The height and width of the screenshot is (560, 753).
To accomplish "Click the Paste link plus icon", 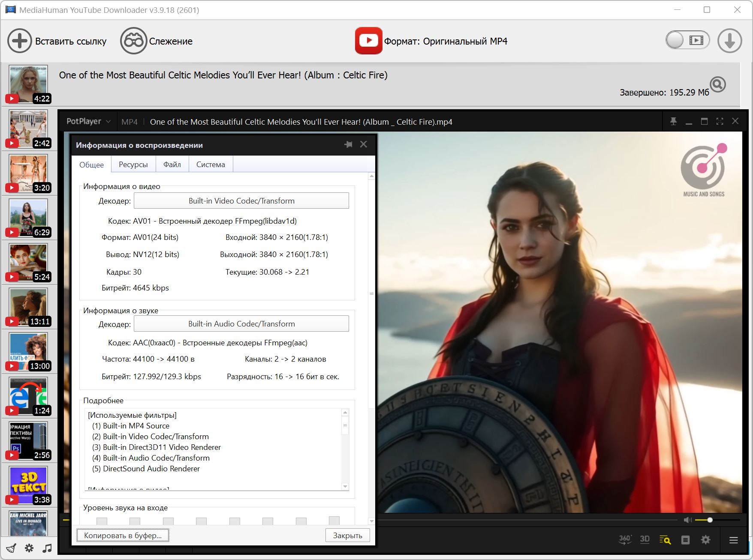I will [19, 41].
